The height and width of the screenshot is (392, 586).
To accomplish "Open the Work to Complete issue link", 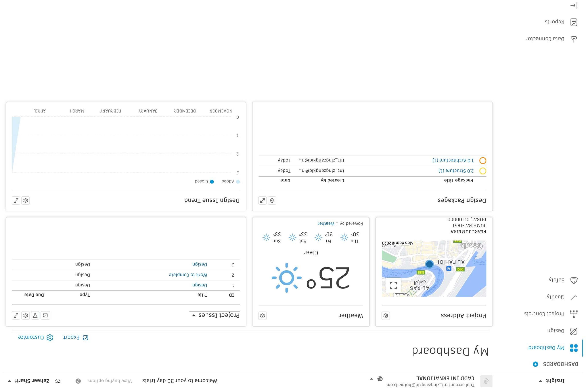I will click(188, 275).
